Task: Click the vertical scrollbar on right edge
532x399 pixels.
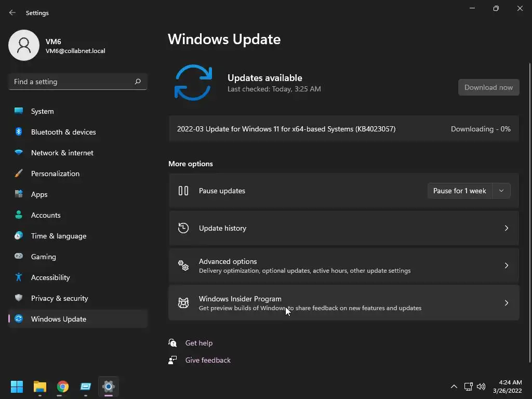Action: point(529,212)
